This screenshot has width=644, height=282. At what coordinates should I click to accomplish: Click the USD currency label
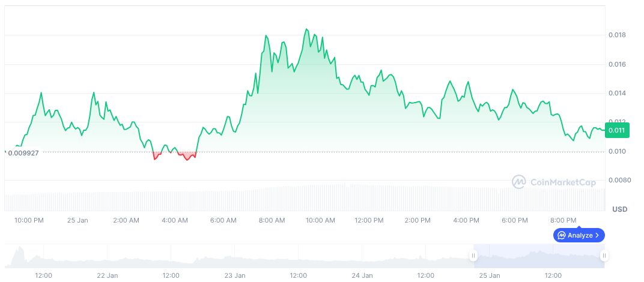pyautogui.click(x=620, y=209)
